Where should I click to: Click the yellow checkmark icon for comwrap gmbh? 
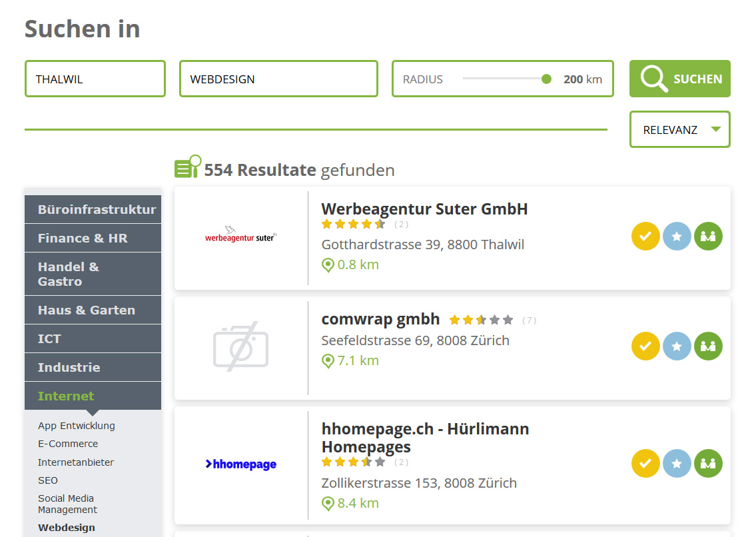click(645, 346)
